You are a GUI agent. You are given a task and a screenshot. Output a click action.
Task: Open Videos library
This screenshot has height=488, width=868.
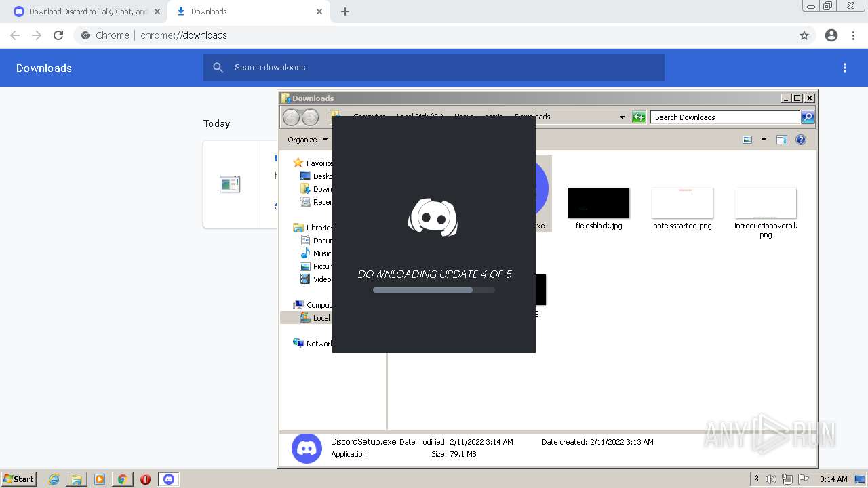click(x=316, y=279)
